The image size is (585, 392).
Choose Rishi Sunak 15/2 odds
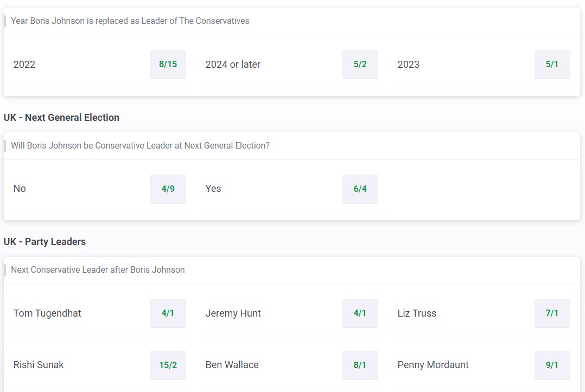168,365
